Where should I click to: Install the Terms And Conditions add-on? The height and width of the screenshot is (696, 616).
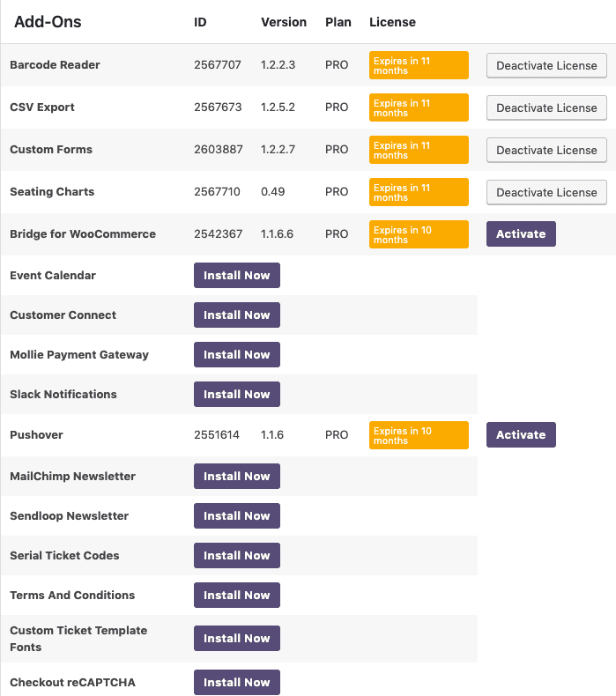(x=237, y=595)
